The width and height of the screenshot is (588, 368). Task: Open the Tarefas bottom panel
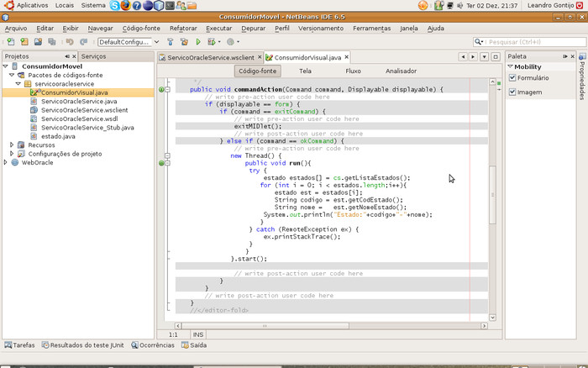[19, 345]
